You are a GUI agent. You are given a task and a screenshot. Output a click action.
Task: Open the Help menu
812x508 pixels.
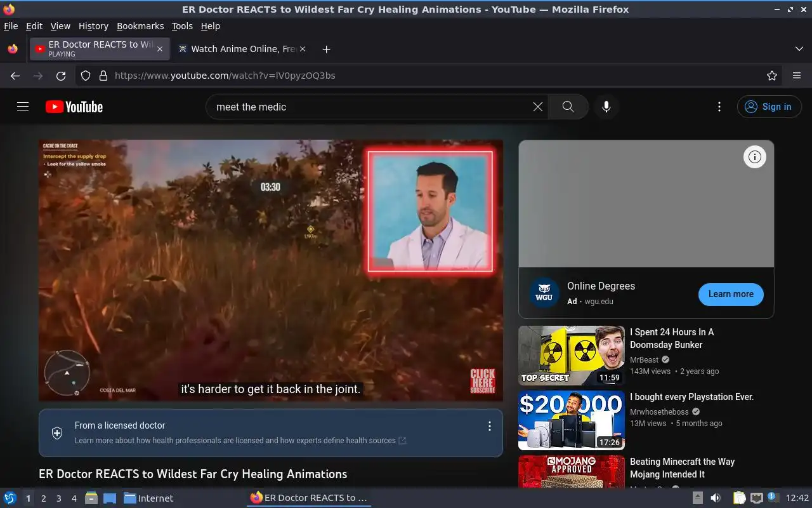211,26
